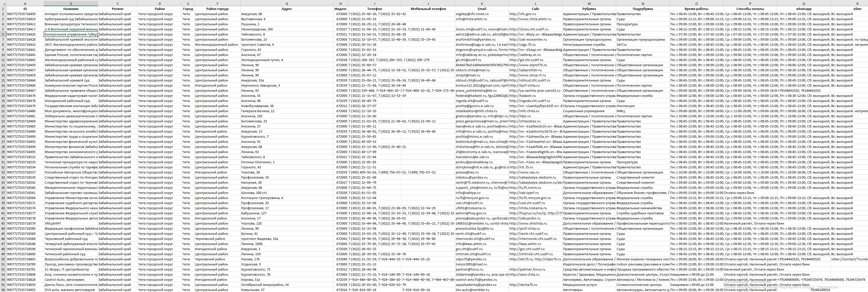
Task: Click cell 'МФЦ' in Подрубрика column
Action: tap(643, 111)
